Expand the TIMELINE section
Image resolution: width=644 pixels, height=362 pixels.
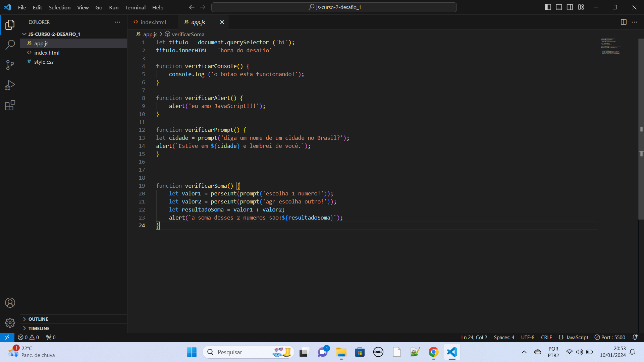[x=73, y=328]
